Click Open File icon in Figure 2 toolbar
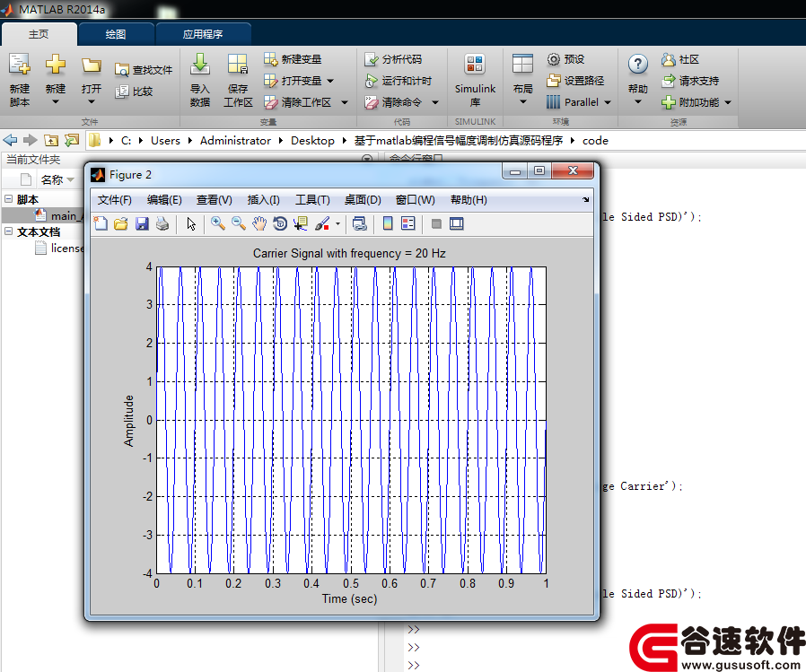The width and height of the screenshot is (806, 672). 121,223
